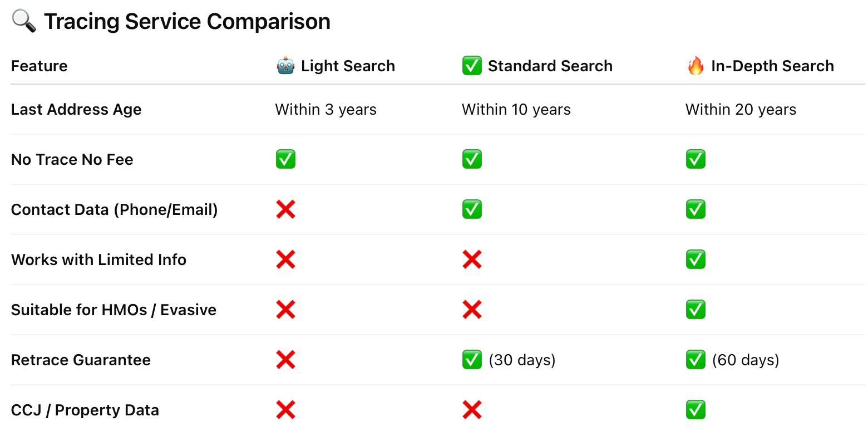Click the fire icon next to In-Depth Search
Image resolution: width=868 pixels, height=441 pixels.
(x=696, y=66)
